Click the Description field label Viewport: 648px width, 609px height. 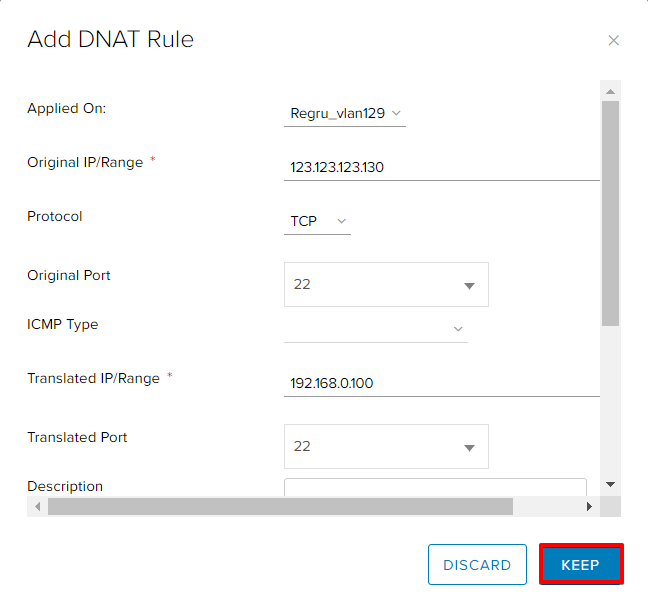pyautogui.click(x=65, y=487)
